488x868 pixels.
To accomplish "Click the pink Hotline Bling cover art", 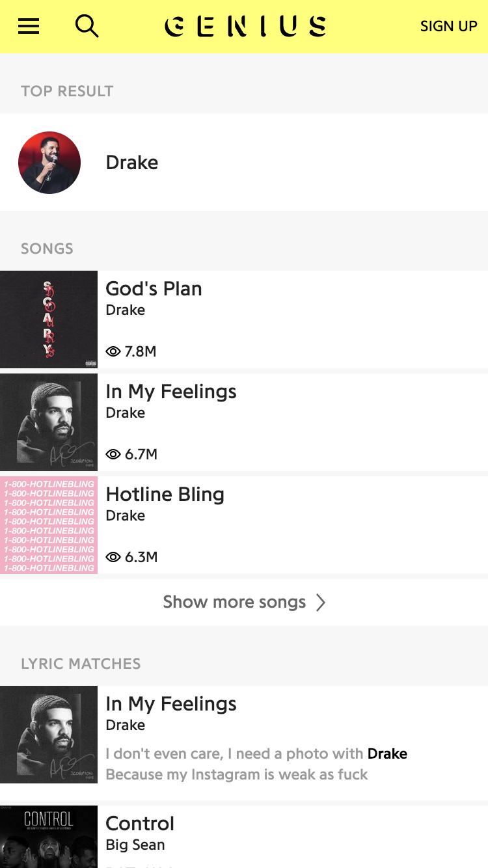I will (49, 525).
